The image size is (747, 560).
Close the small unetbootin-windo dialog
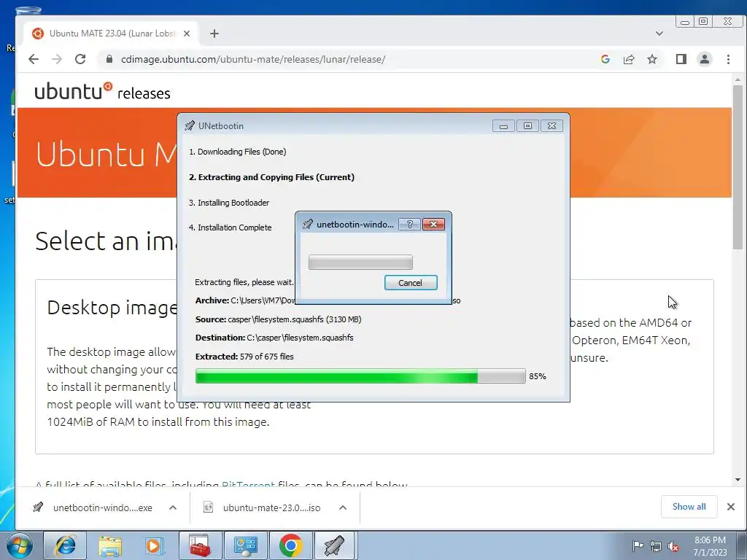tap(433, 225)
